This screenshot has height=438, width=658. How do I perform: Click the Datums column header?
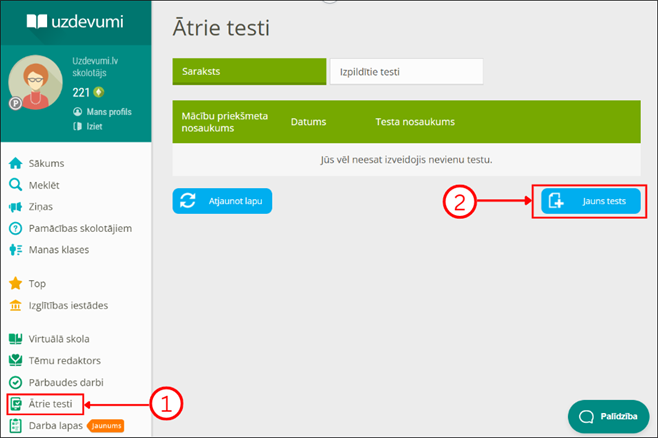[x=308, y=122]
